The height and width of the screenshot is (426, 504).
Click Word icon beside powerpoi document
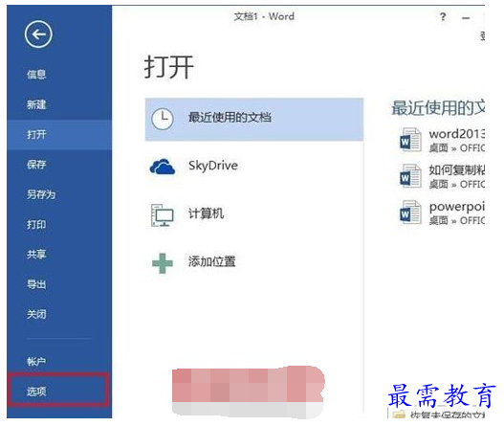pyautogui.click(x=410, y=213)
